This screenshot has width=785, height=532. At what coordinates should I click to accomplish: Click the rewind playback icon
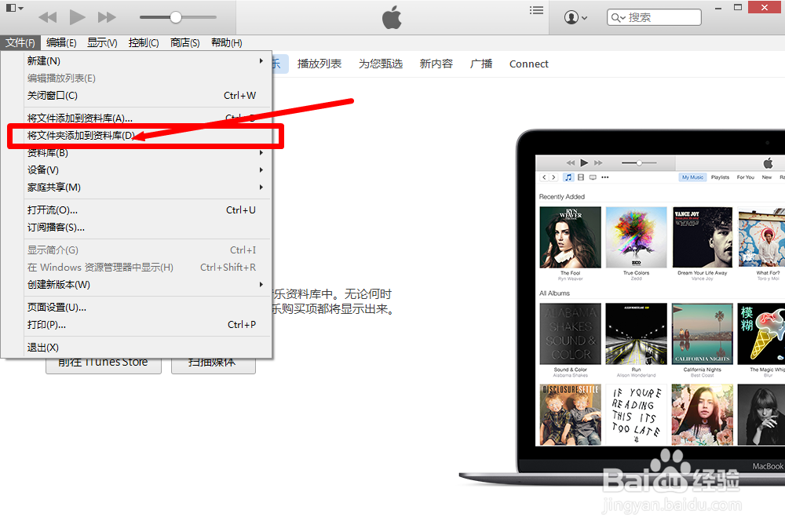[47, 16]
